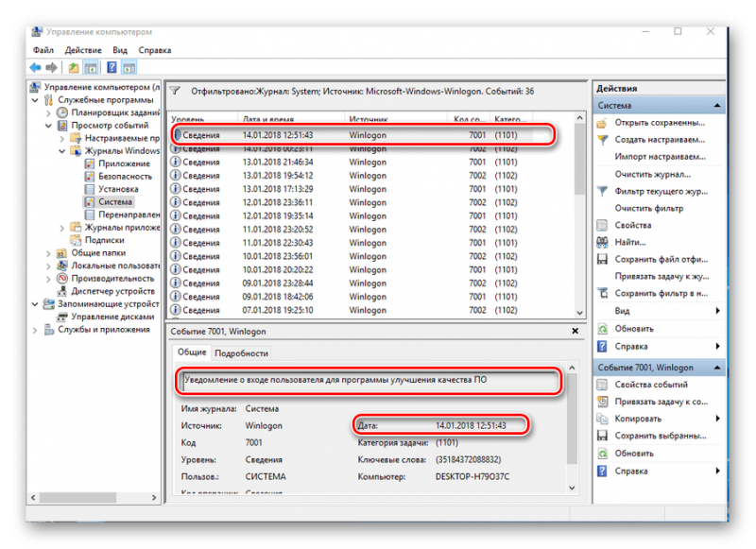The height and width of the screenshot is (549, 756).
Task: Click the event description text field
Action: (371, 380)
